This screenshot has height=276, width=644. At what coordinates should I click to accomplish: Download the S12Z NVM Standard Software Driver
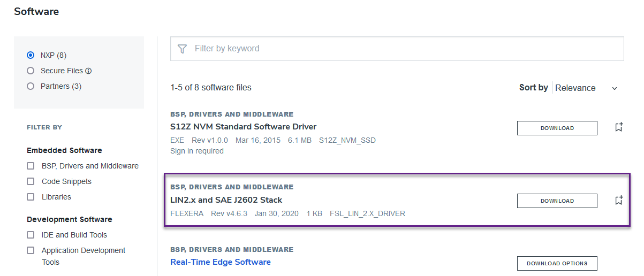557,128
